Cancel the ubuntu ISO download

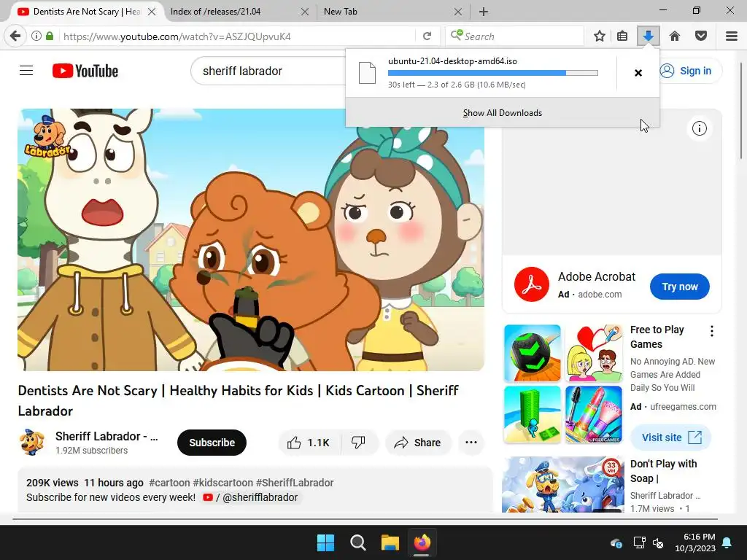coord(638,73)
